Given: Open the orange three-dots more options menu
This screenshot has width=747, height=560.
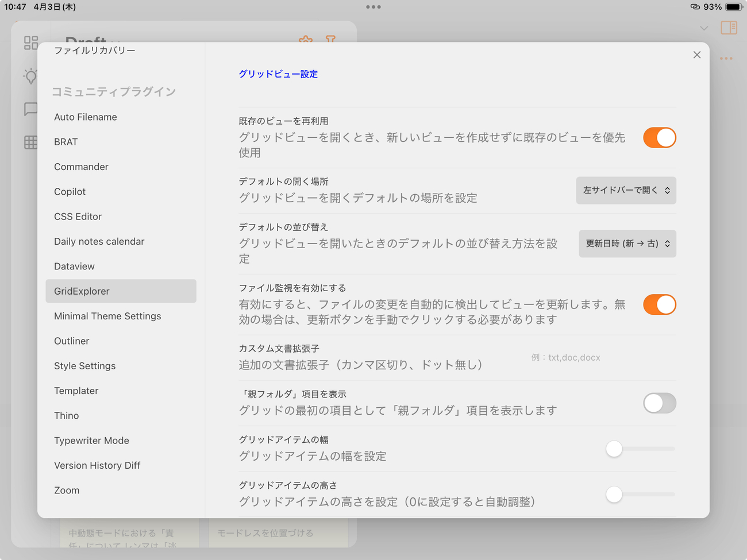Looking at the screenshot, I should pos(726,59).
